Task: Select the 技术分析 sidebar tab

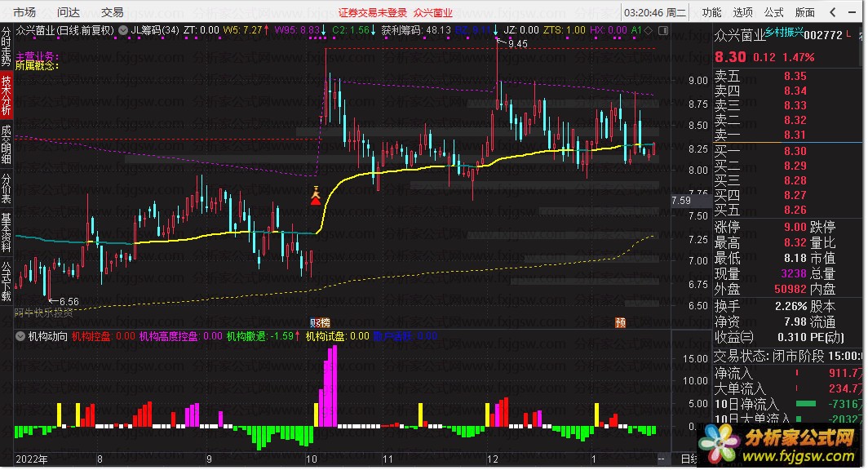Action: [x=6, y=95]
